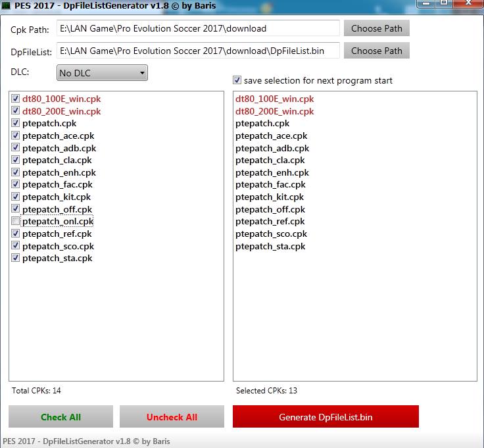Click into the DpFileList path field

point(198,51)
